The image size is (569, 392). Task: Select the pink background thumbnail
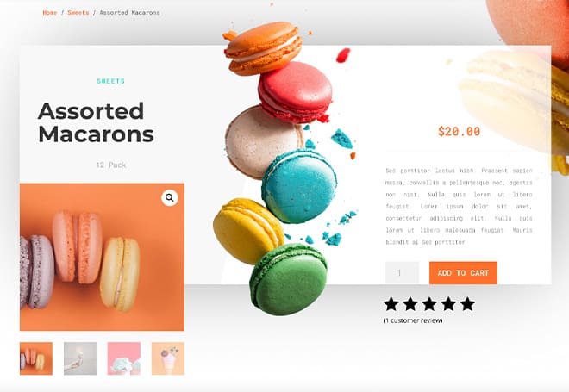click(x=124, y=358)
